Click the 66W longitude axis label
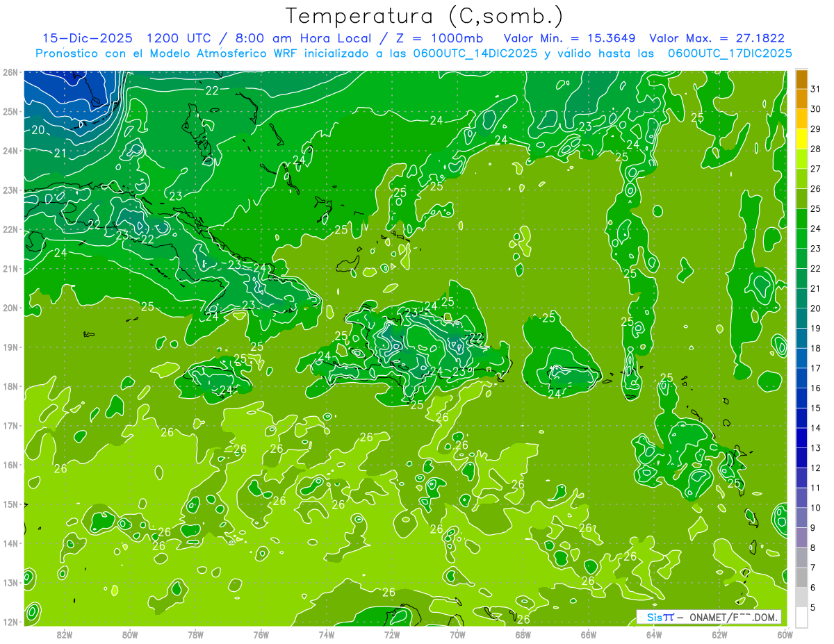The image size is (834, 644). click(x=589, y=634)
